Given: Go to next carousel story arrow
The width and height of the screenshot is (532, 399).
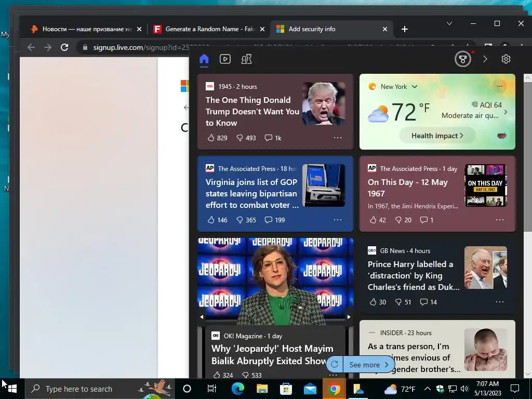Looking at the screenshot, I should [349, 317].
